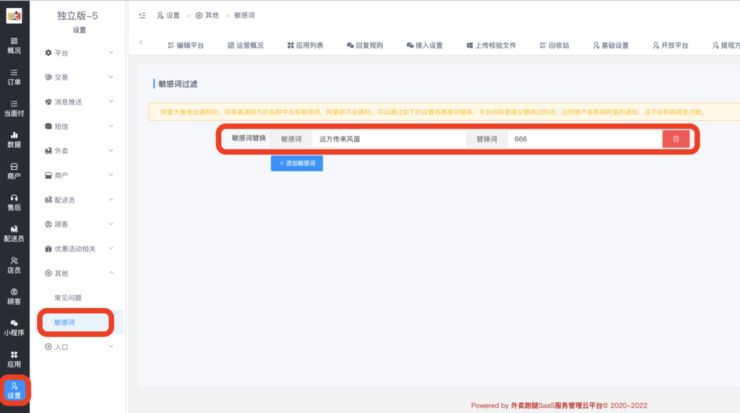Switch to the 编辑平台 tab
740x413 pixels.
186,45
